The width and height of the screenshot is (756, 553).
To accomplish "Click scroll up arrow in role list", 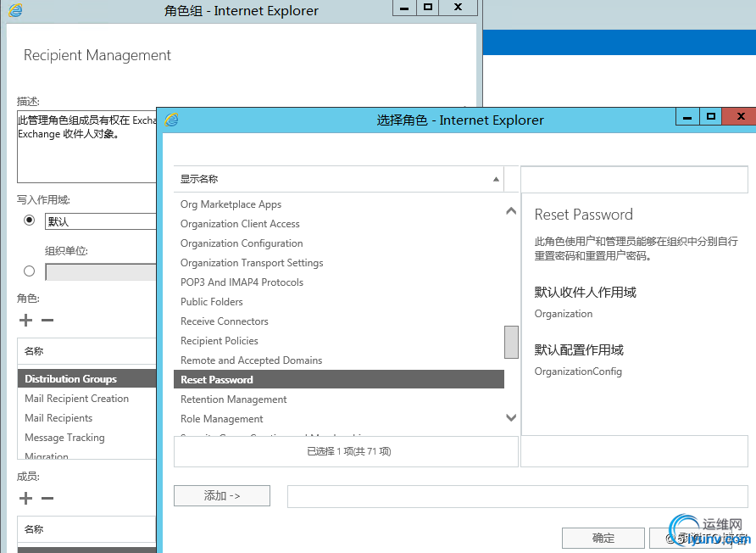I will 511,211.
